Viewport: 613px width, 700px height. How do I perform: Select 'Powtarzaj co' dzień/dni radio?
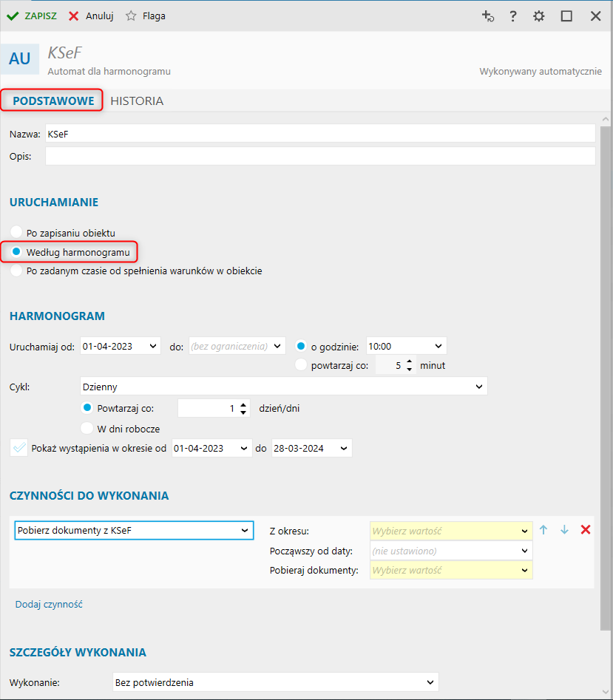[x=87, y=407]
